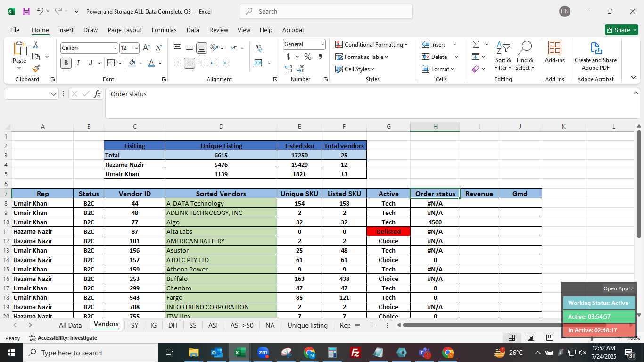
Task: Toggle Center horizontal alignment
Action: pos(190,63)
